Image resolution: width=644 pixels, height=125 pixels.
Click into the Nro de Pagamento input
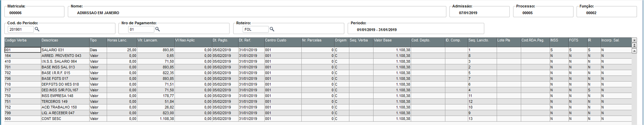[x=141, y=29]
